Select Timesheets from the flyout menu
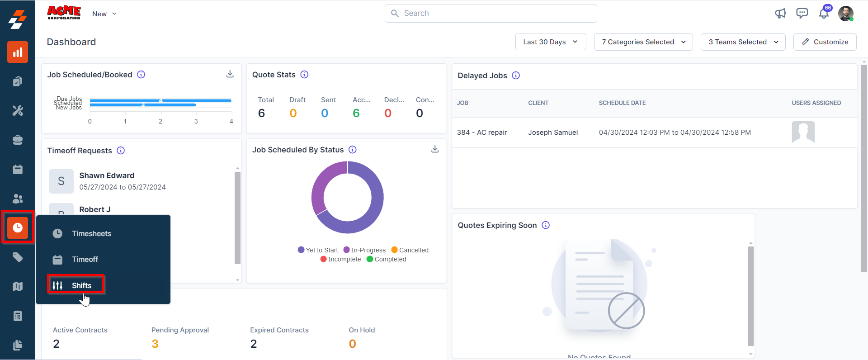This screenshot has height=360, width=868. 91,233
